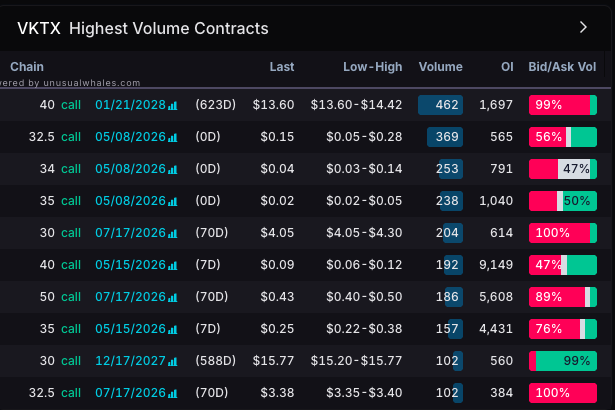Click the 9,149 open interest value

(496, 265)
